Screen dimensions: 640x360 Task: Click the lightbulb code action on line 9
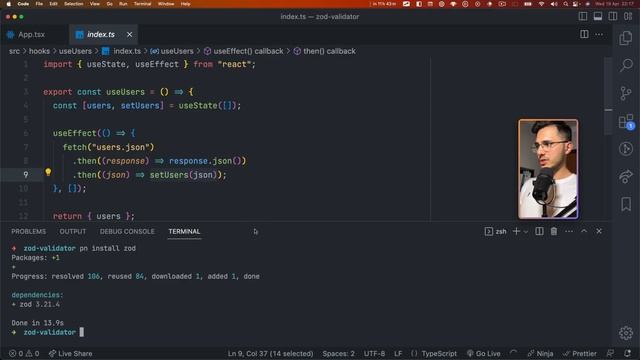[x=48, y=172]
